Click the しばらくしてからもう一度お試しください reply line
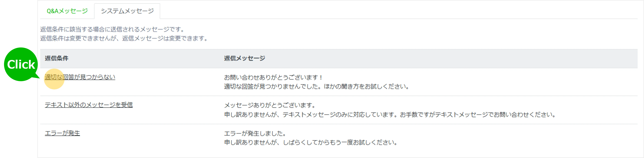The width and height of the screenshot is (644, 158). [x=311, y=142]
